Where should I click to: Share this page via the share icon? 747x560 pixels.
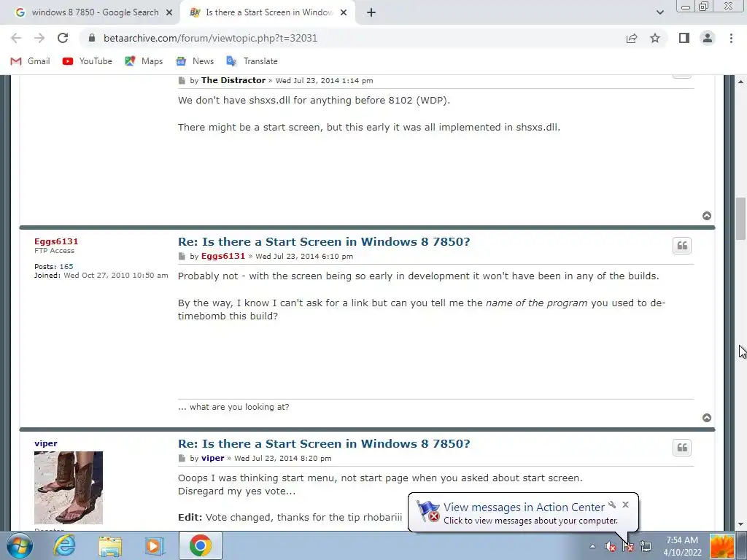[632, 38]
